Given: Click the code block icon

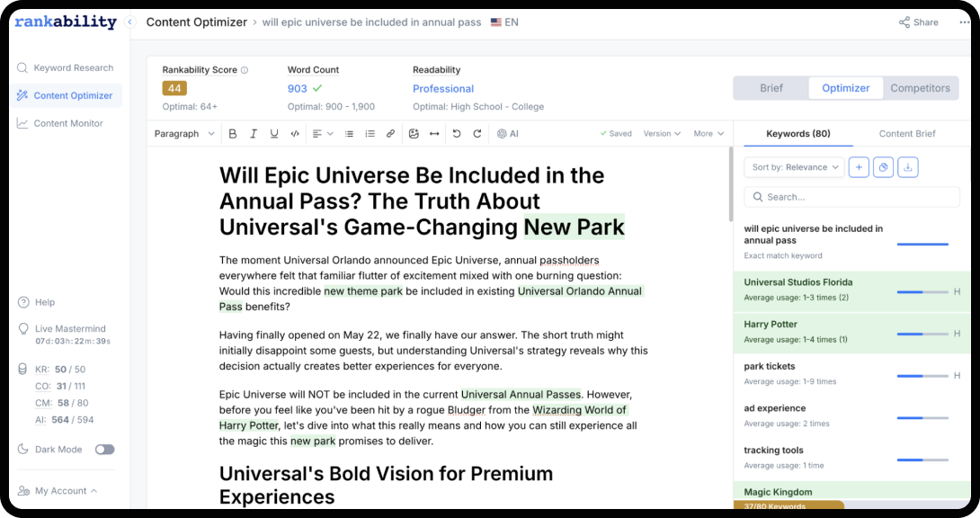Looking at the screenshot, I should [295, 134].
